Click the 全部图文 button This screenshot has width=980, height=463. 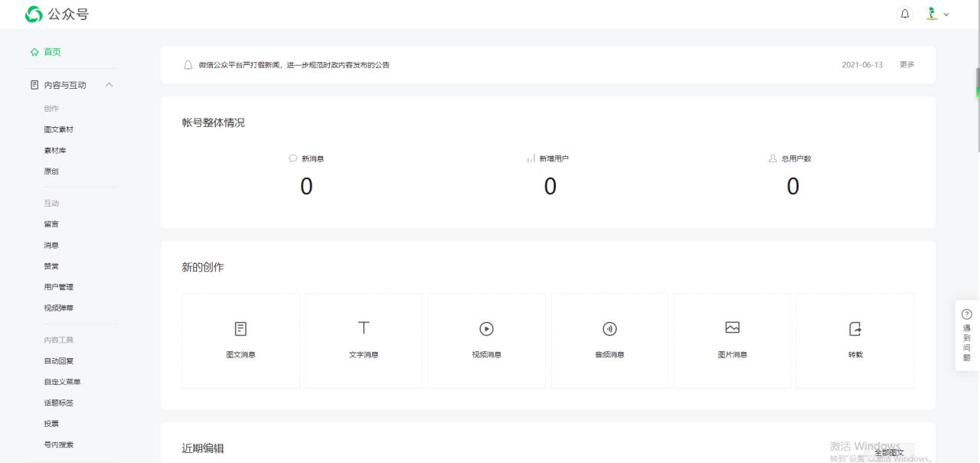pyautogui.click(x=889, y=452)
